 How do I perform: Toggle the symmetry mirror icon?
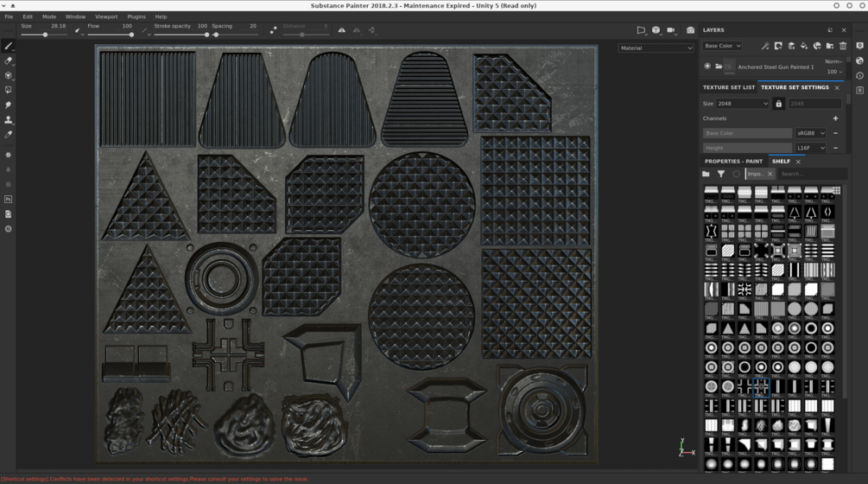click(x=342, y=30)
